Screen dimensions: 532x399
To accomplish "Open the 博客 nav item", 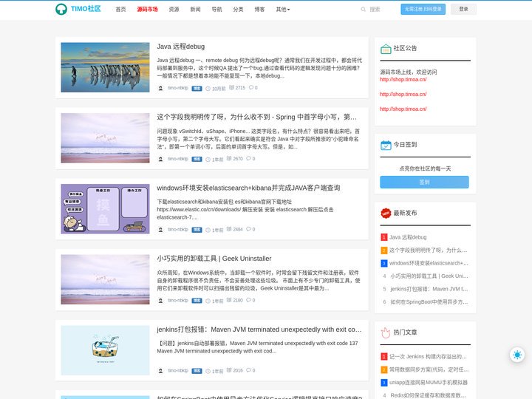I will click(259, 10).
